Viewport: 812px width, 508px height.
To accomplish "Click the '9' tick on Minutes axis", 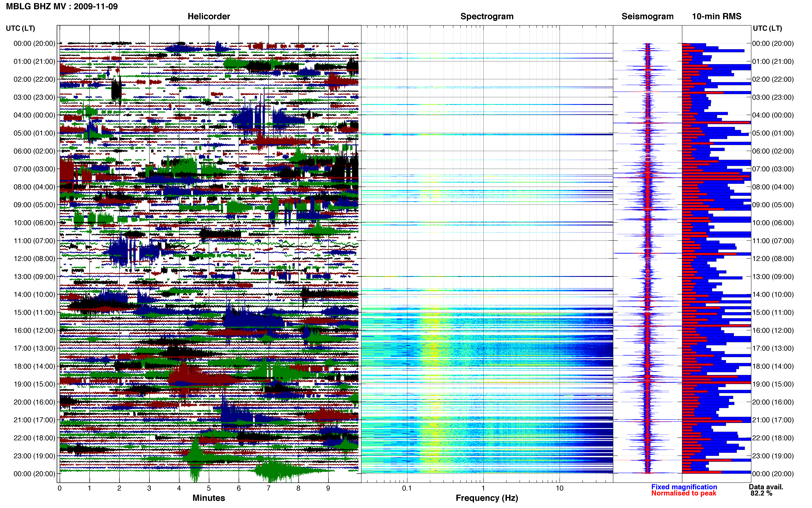I will [x=328, y=488].
